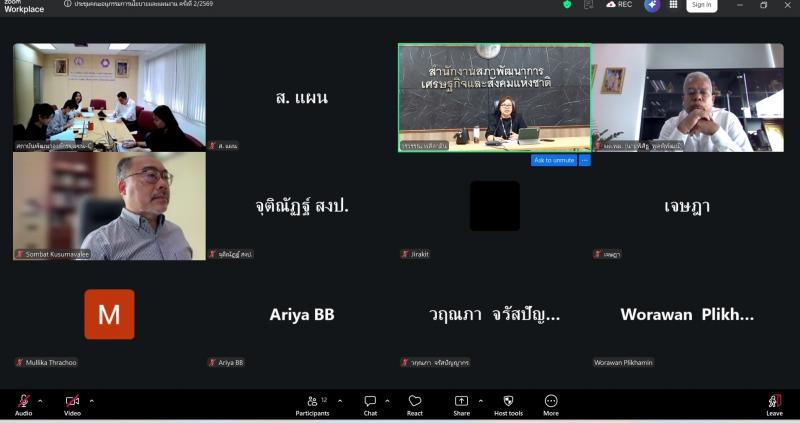Start camera with Video button

pyautogui.click(x=72, y=405)
